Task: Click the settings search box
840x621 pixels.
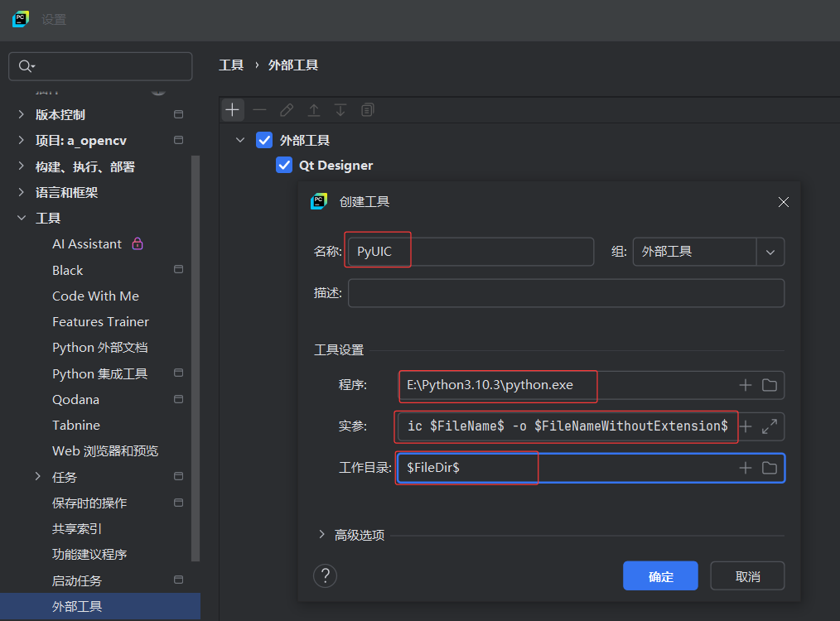Action: tap(100, 66)
